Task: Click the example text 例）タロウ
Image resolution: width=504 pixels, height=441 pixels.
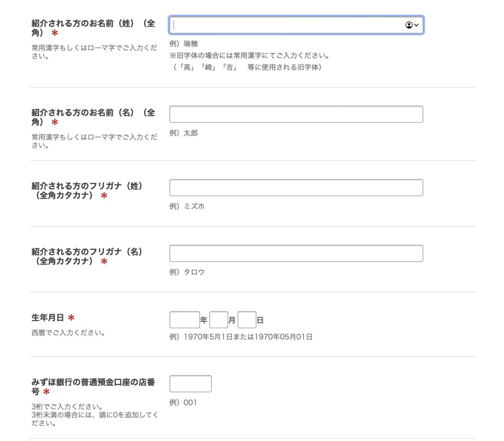Action: [x=187, y=272]
